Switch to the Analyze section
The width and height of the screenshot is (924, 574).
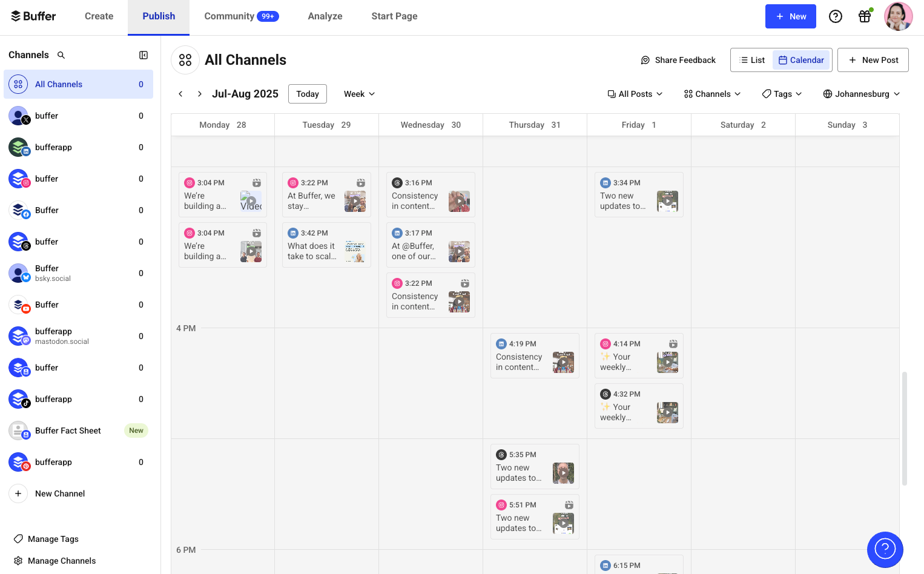click(325, 16)
